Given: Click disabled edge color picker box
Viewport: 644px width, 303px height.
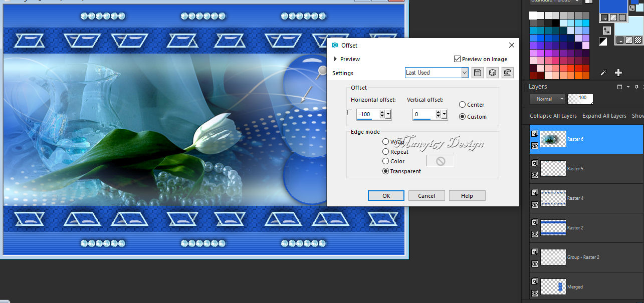Looking at the screenshot, I should [x=440, y=161].
